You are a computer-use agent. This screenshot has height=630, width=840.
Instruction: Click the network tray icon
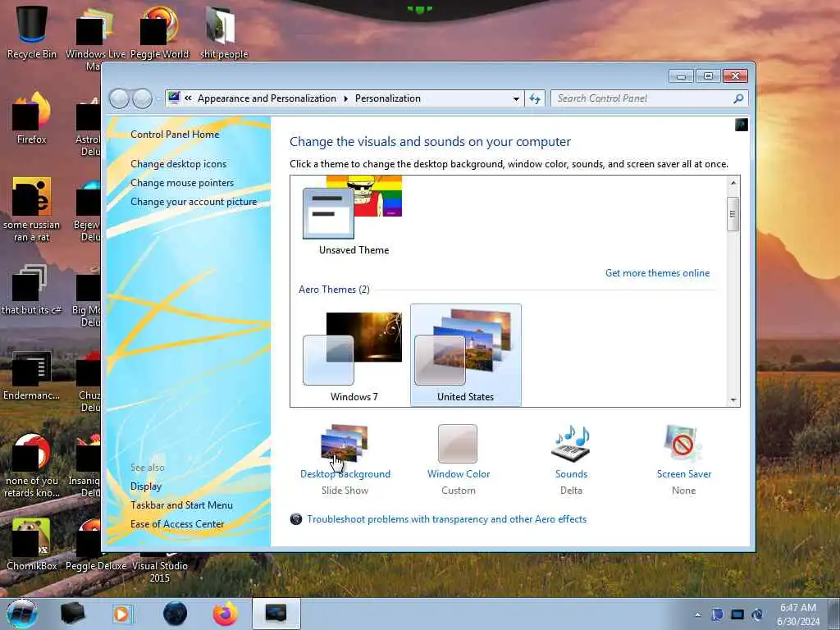737,614
